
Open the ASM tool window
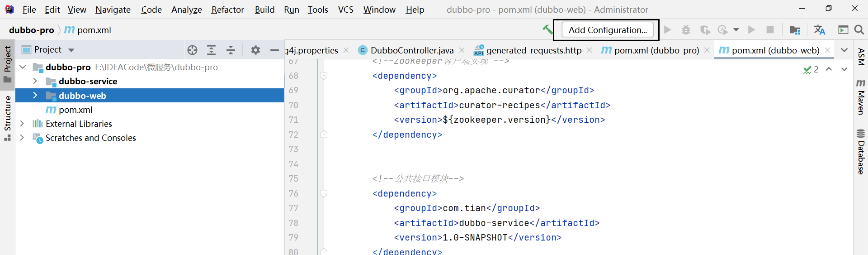coord(861,57)
